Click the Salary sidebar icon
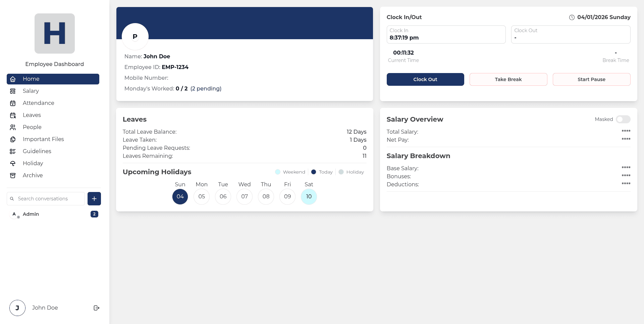The height and width of the screenshot is (324, 644). pyautogui.click(x=13, y=91)
